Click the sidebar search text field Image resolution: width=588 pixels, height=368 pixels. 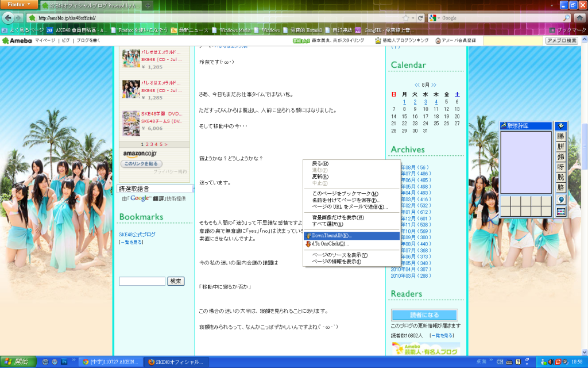click(x=142, y=281)
